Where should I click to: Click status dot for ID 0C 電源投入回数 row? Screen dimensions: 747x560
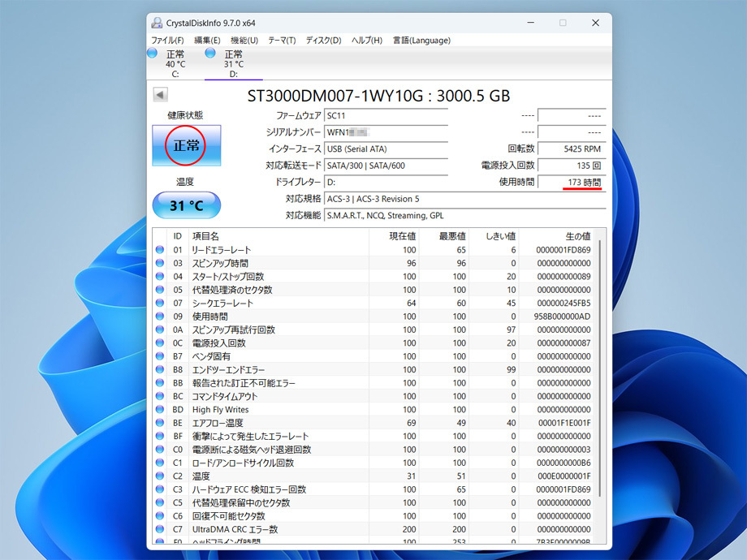click(x=160, y=342)
